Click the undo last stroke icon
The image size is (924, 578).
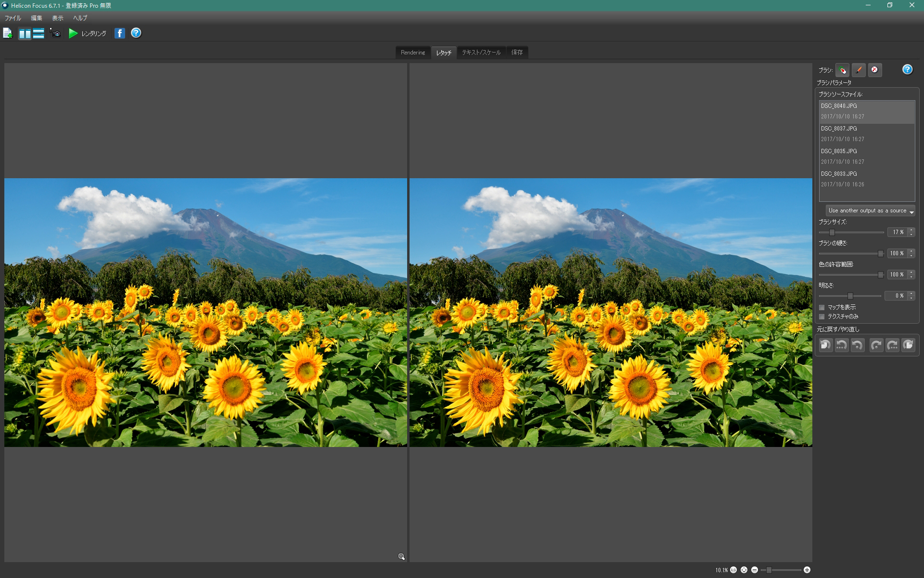[x=858, y=345]
